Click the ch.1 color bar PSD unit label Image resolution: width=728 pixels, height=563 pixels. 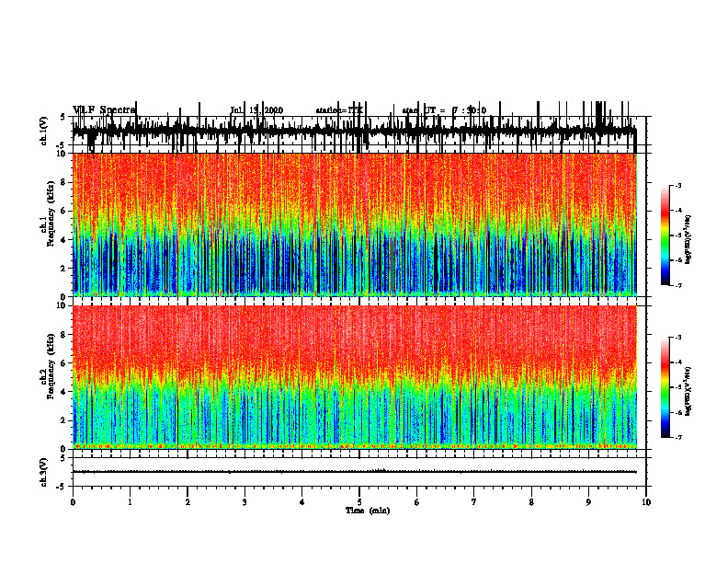pyautogui.click(x=688, y=240)
